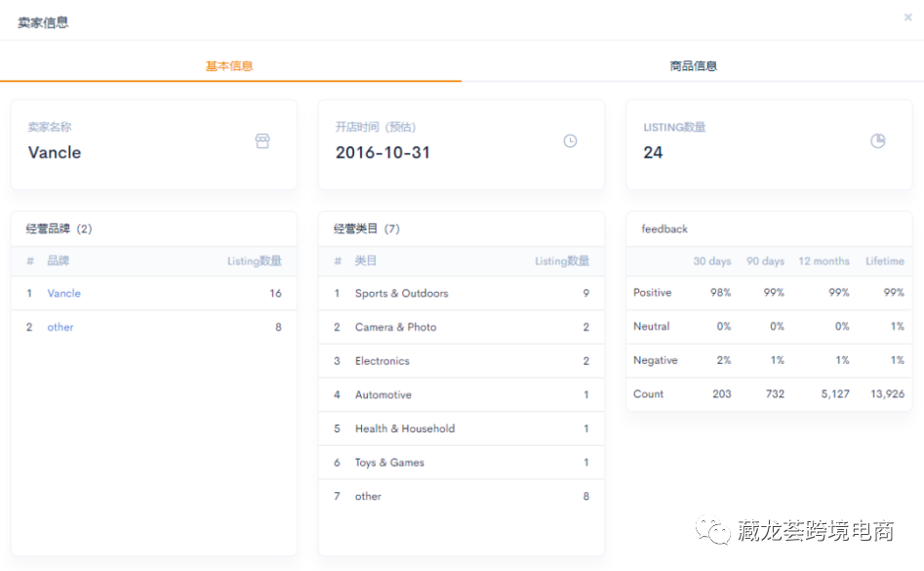
Task: Open the Vancle brand link in 经营品牌
Action: coord(63,293)
